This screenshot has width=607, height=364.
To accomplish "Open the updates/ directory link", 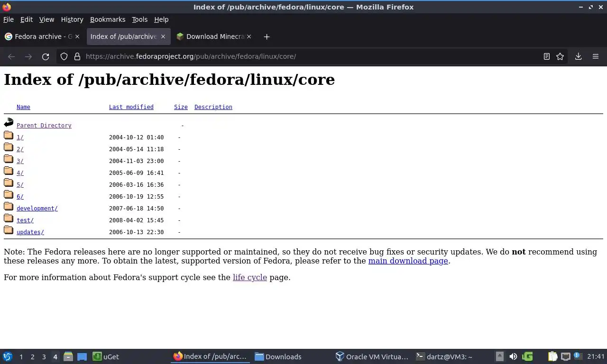I will [x=30, y=232].
